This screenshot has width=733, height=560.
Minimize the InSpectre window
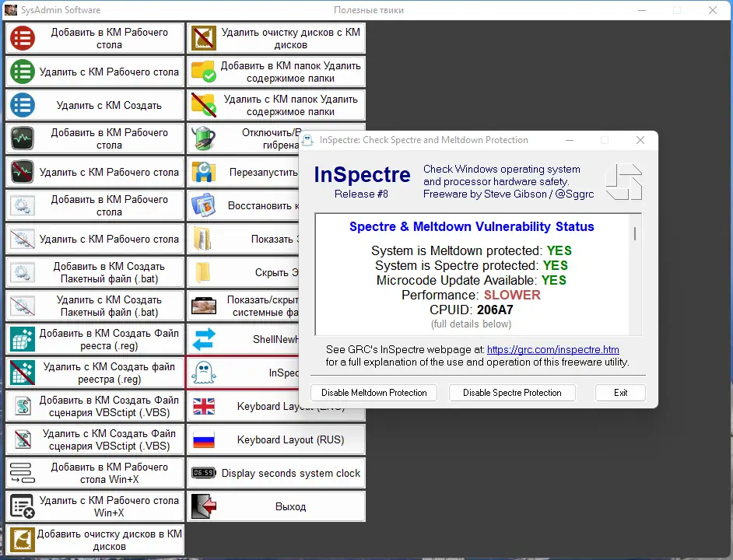point(570,140)
